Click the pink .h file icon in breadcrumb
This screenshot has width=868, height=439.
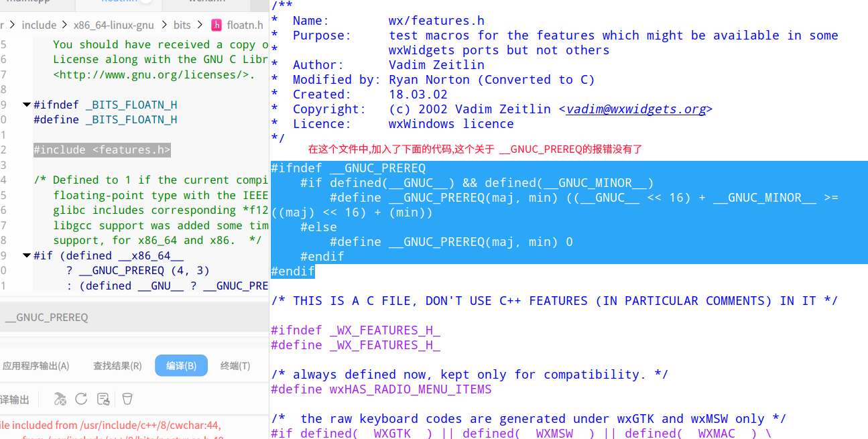point(216,25)
